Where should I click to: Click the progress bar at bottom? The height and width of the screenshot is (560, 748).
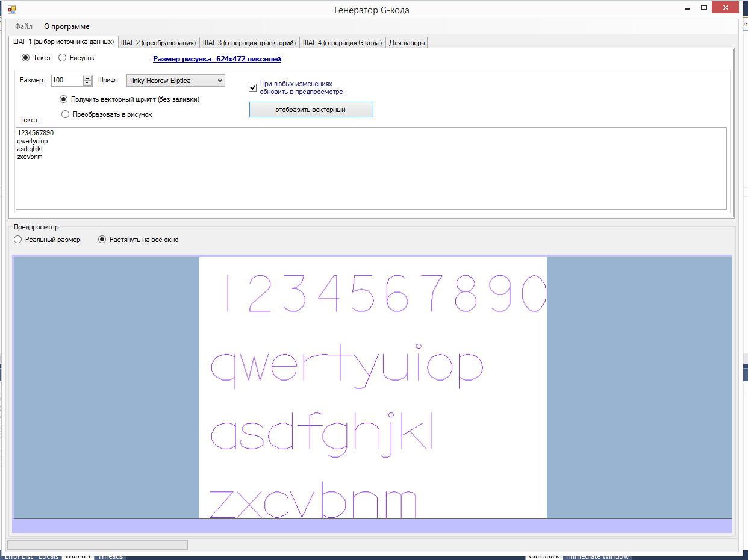[98, 545]
